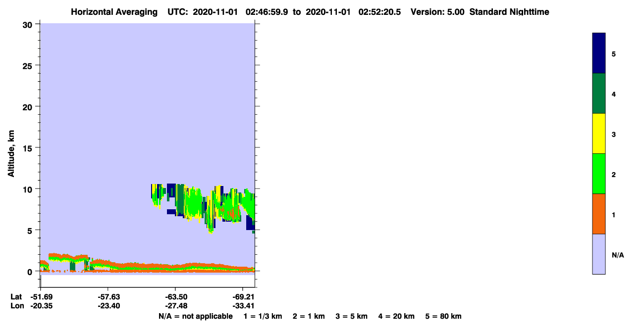Click the y-axis tick label 30
The image size is (644, 330).
click(x=29, y=24)
